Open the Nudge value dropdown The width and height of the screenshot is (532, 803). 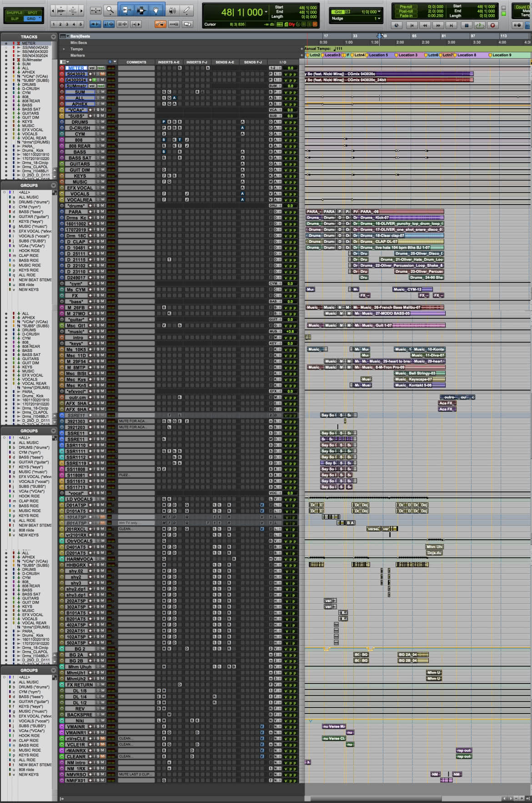[379, 19]
